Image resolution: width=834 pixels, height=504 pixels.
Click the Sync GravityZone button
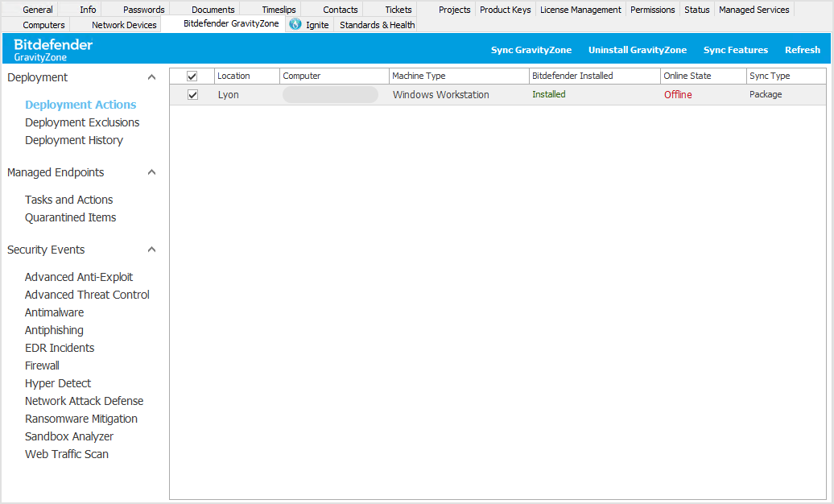(x=531, y=49)
